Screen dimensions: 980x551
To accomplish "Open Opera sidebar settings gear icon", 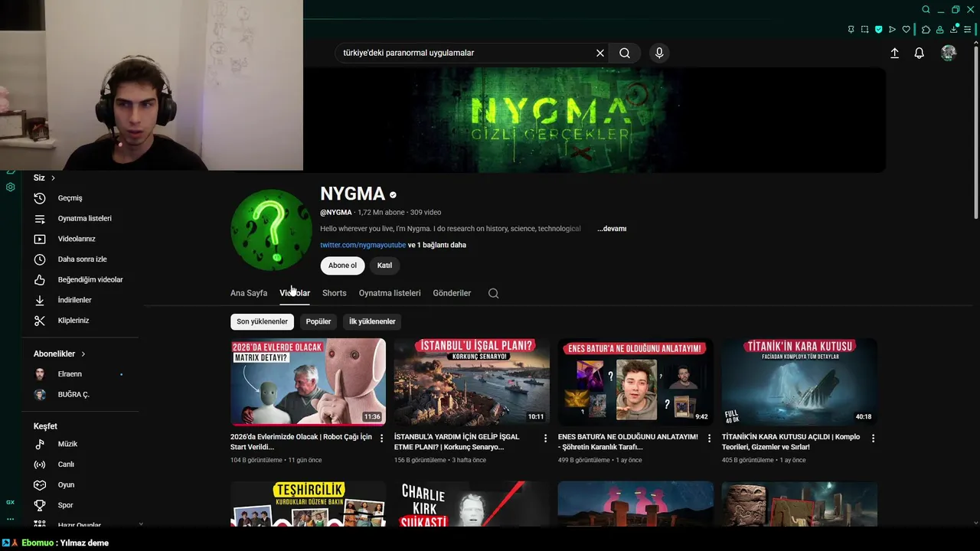I will [x=10, y=187].
